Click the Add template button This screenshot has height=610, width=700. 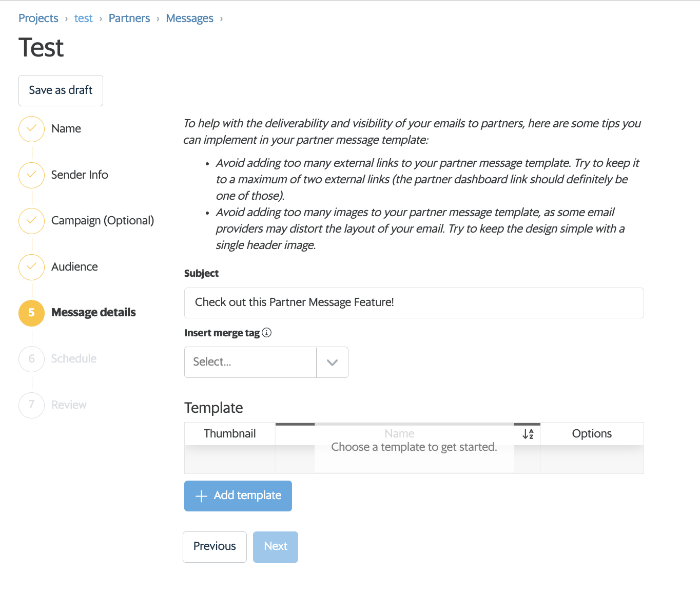point(238,496)
